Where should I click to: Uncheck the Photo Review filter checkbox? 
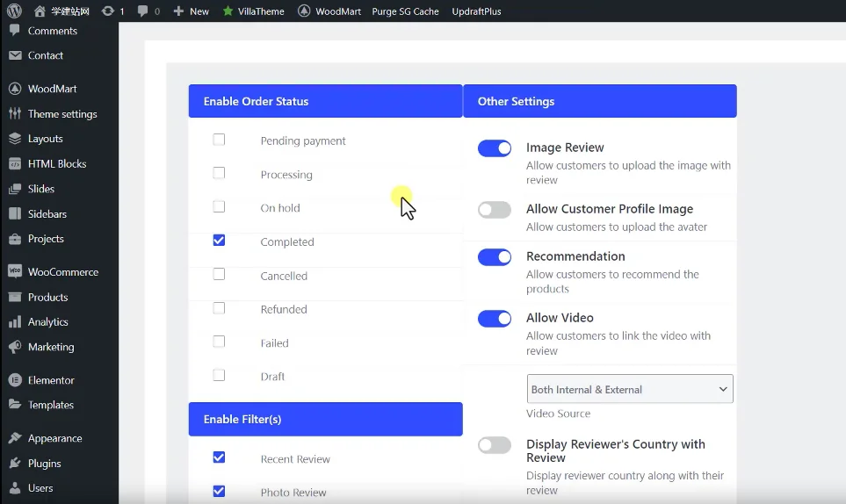219,491
